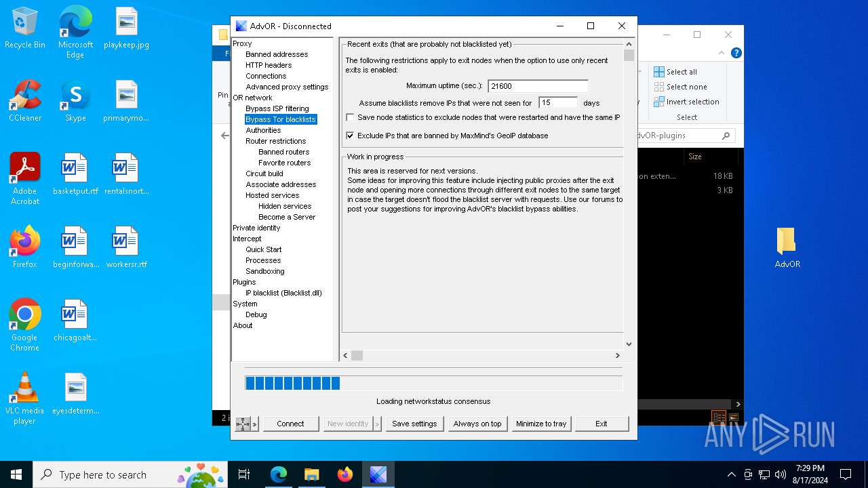Open Windows Start menu

[x=16, y=474]
